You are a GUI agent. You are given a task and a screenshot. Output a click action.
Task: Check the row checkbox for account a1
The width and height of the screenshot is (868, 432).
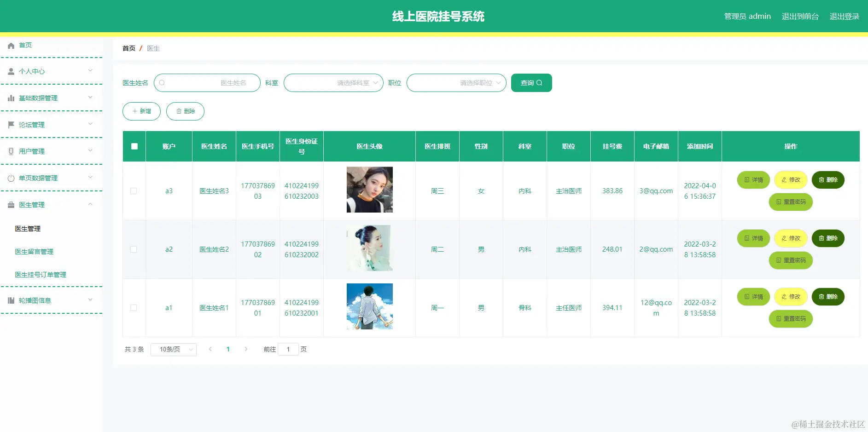[x=134, y=308]
